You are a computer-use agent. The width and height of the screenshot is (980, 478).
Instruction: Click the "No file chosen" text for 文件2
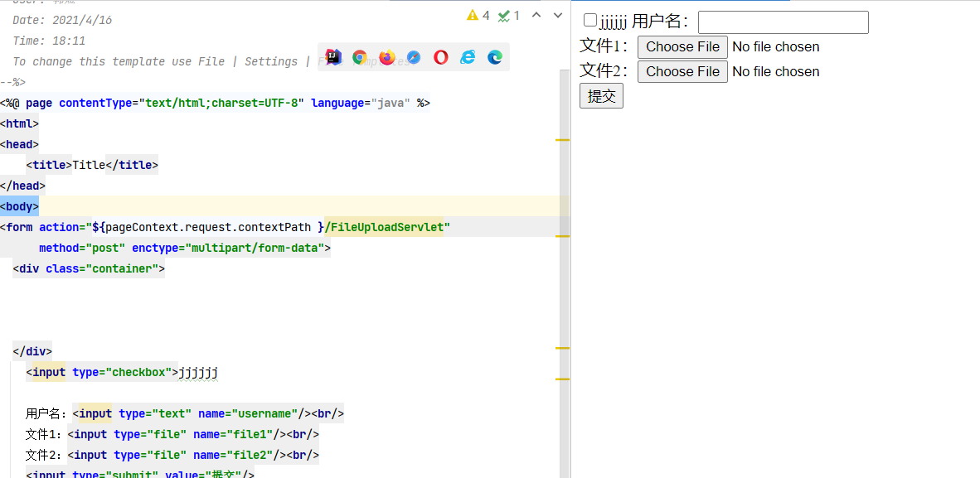tap(775, 72)
